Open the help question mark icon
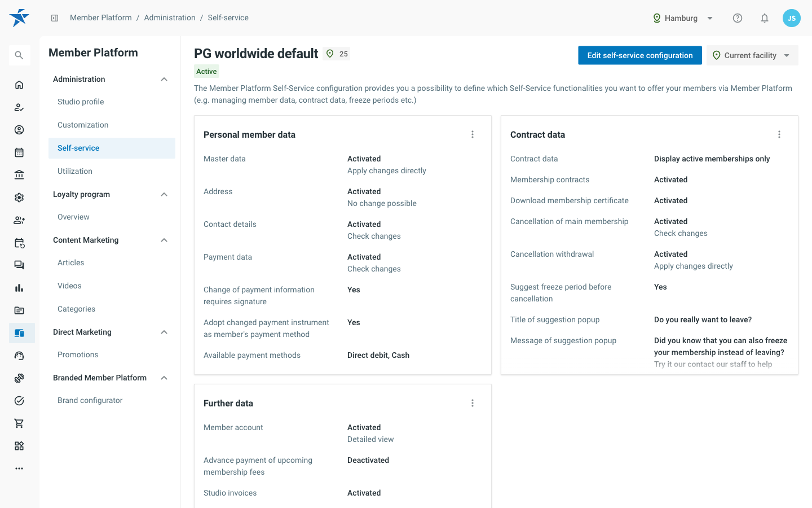Viewport: 812px width, 508px height. pyautogui.click(x=738, y=18)
